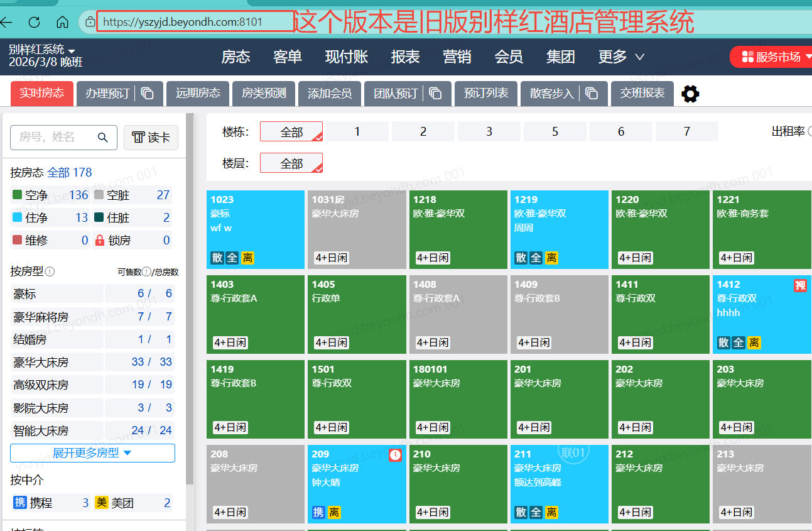Select the 全部 option in 楼层 filter
Screen dimensions: 812x531
[x=291, y=163]
